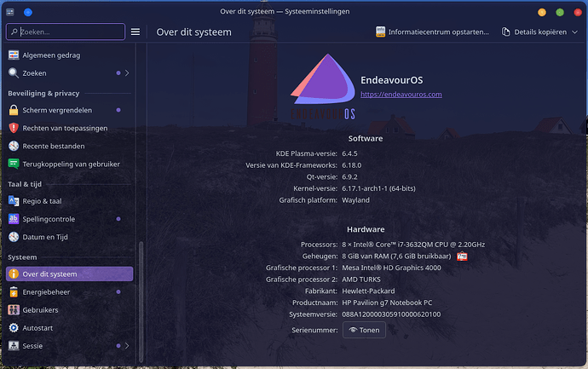This screenshot has width=588, height=369.
Task: Expand the Zoeken category chevron
Action: pyautogui.click(x=127, y=73)
